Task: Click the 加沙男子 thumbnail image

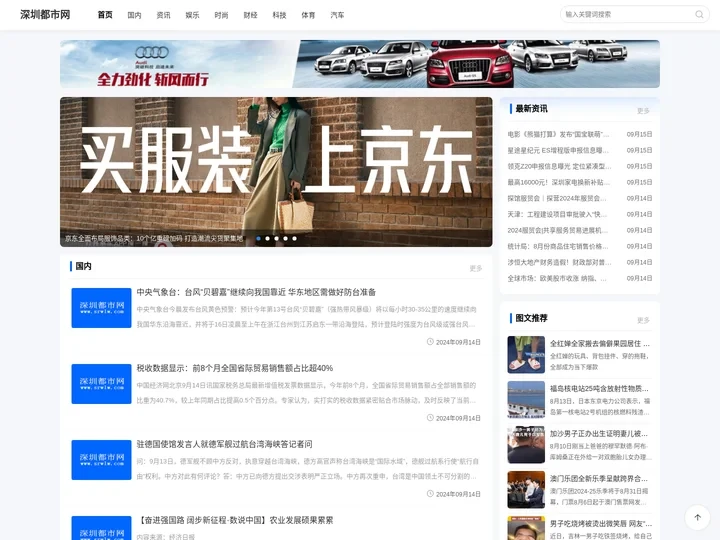Action: coord(526,444)
